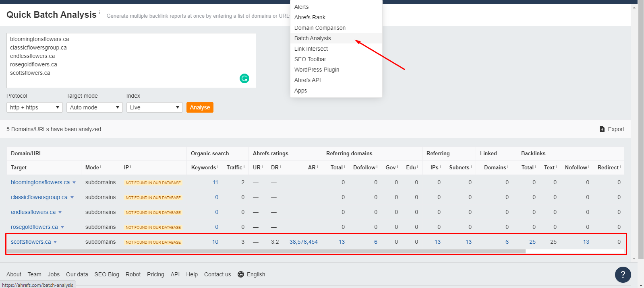Viewport: 644px width, 288px height.
Task: Open the help question mark bubble
Action: [623, 275]
